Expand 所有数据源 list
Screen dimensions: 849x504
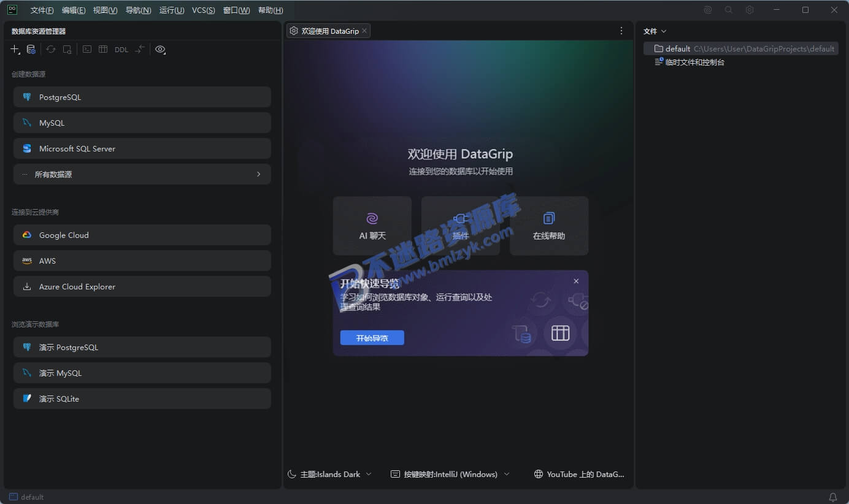click(142, 174)
